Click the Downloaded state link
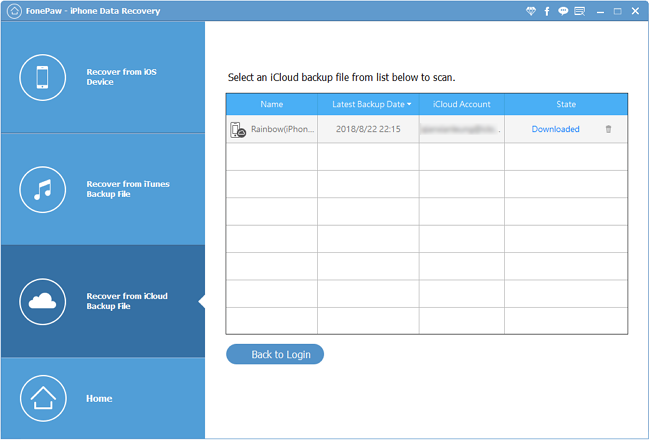Viewport: 650px width, 441px height. coord(555,129)
